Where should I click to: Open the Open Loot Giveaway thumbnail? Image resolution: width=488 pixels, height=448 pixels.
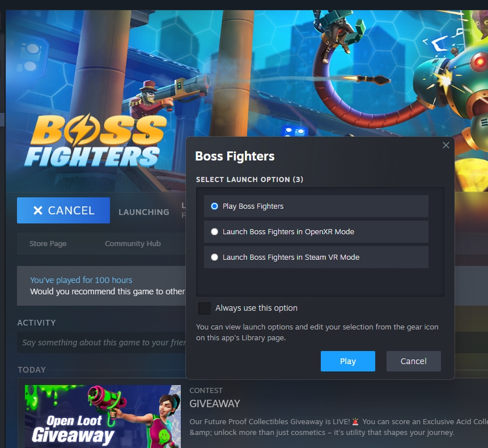point(103,416)
